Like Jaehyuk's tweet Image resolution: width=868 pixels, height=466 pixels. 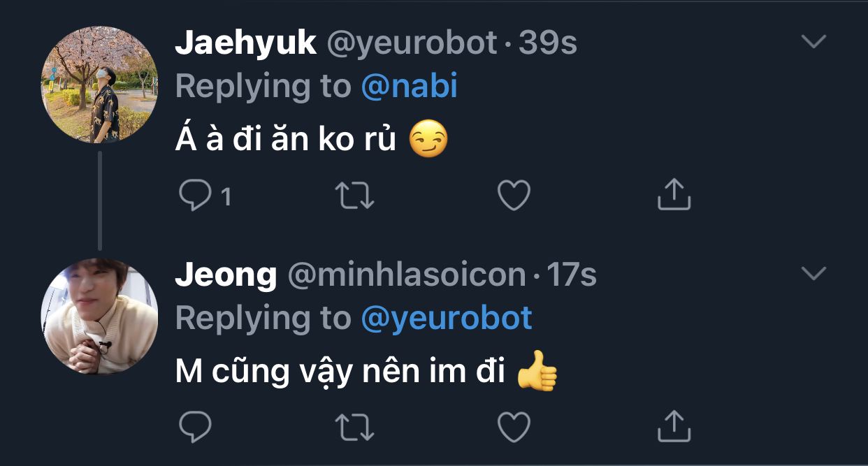[514, 196]
